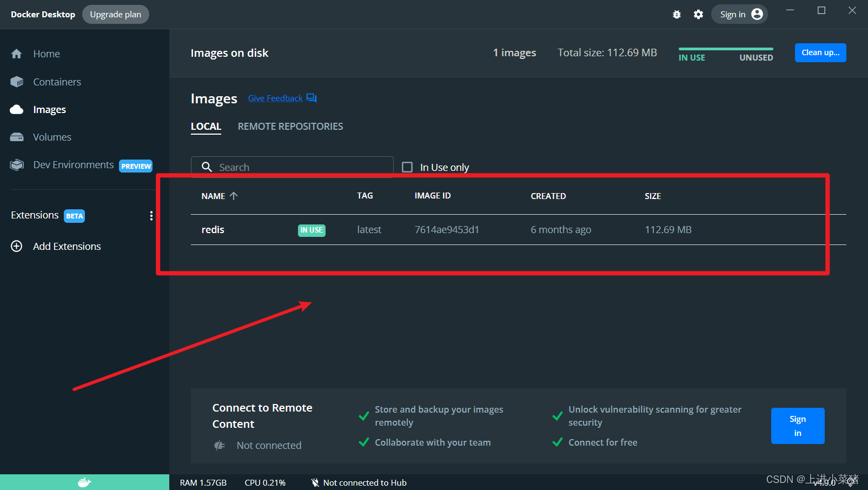Click the Home house icon
Image resolution: width=868 pixels, height=490 pixels.
tap(17, 54)
